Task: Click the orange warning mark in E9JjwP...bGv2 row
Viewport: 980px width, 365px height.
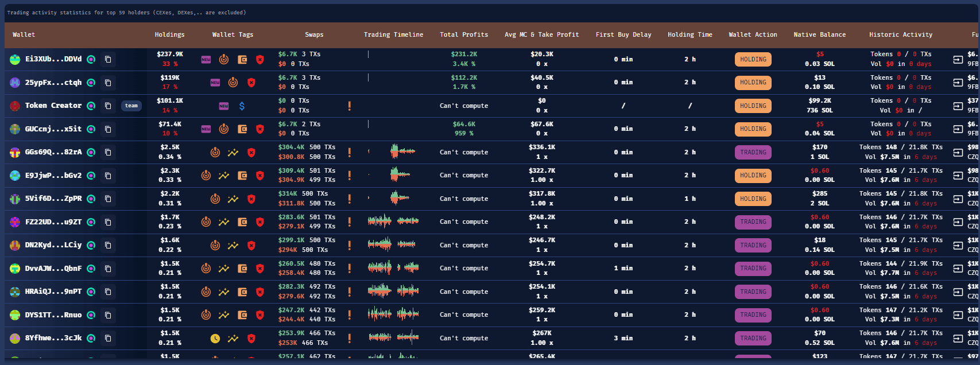Action: (x=349, y=176)
